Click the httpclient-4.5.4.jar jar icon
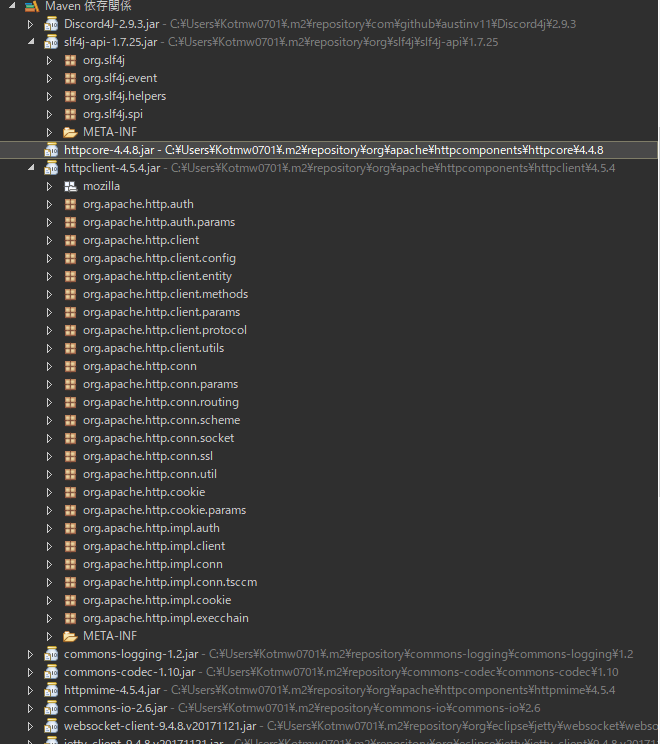 click(51, 168)
